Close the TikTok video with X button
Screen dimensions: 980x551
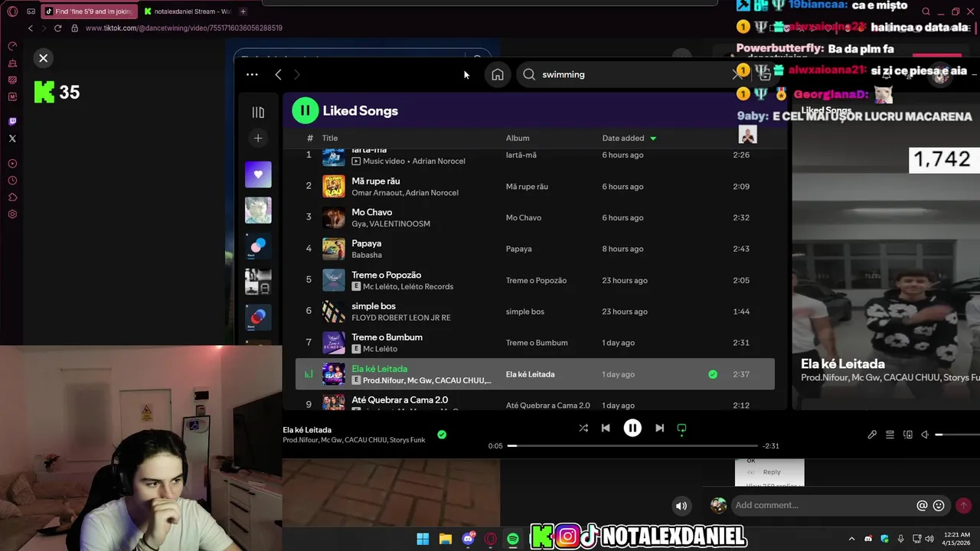43,58
